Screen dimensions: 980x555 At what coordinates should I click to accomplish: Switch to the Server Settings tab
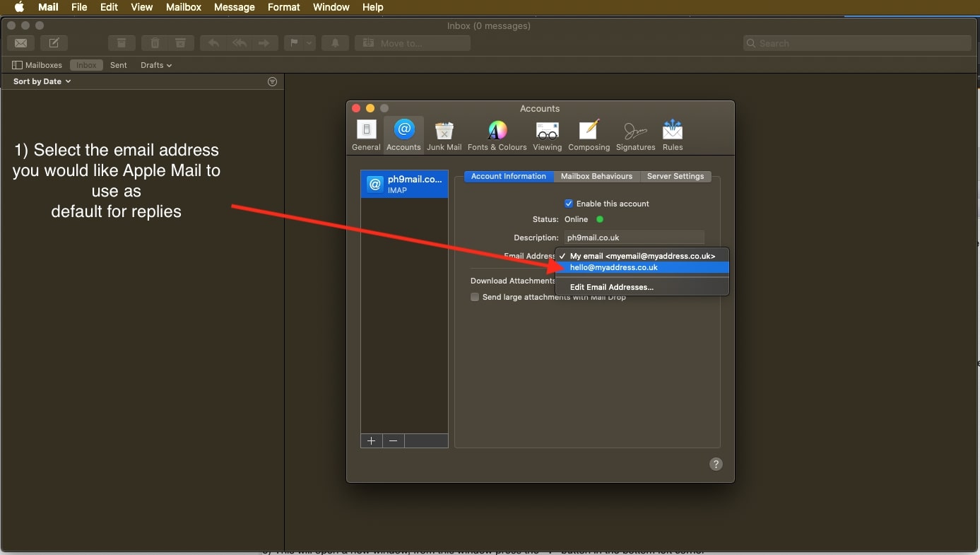coord(675,176)
